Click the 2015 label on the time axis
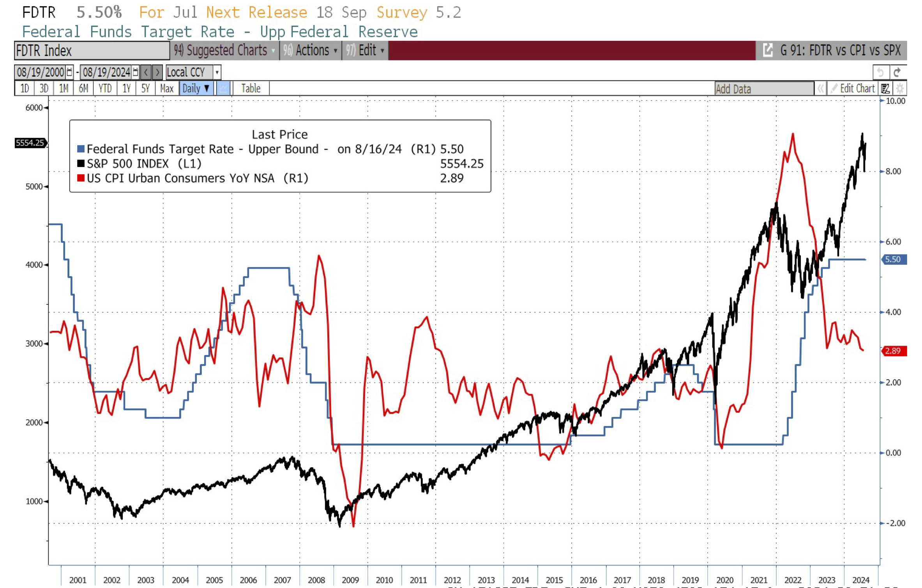922x588 pixels. (555, 580)
